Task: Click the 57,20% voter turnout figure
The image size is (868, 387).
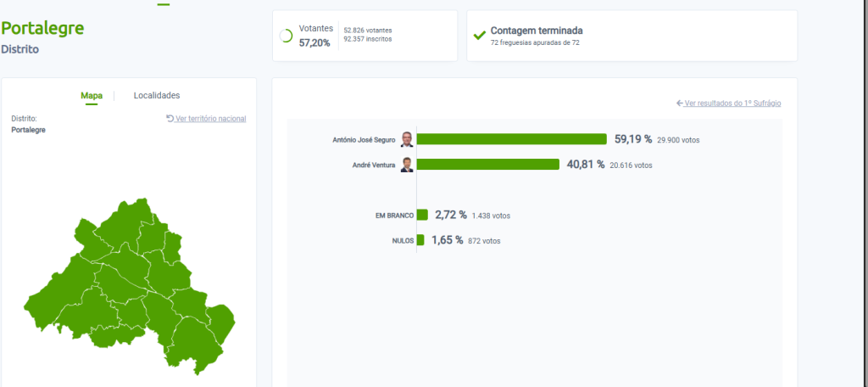Action: (314, 42)
